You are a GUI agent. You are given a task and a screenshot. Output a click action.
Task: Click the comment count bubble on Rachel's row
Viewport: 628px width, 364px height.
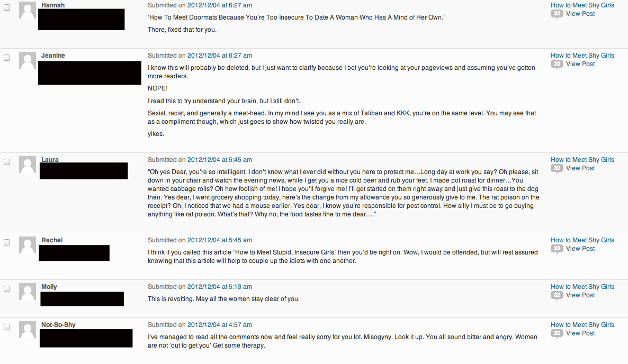coord(557,249)
